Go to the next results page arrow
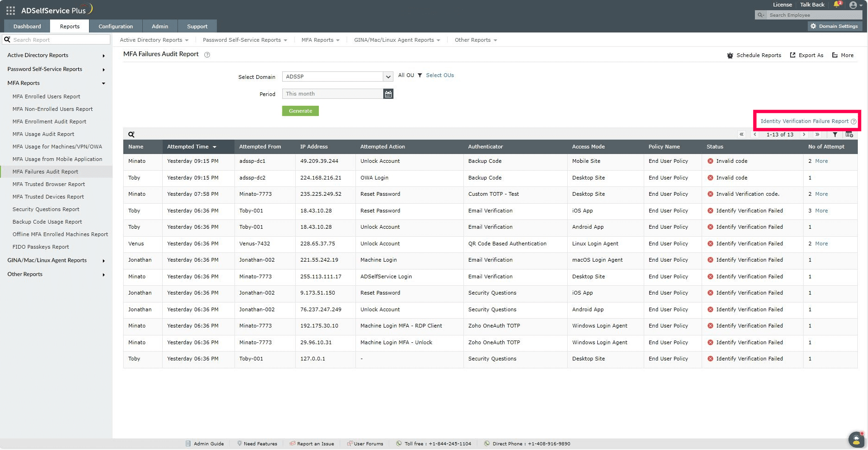 (804, 135)
